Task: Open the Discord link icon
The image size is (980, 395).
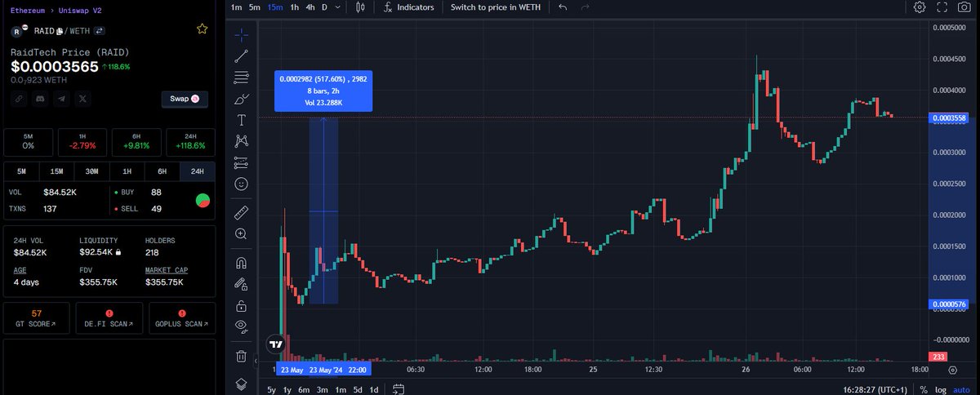Action: (39, 98)
